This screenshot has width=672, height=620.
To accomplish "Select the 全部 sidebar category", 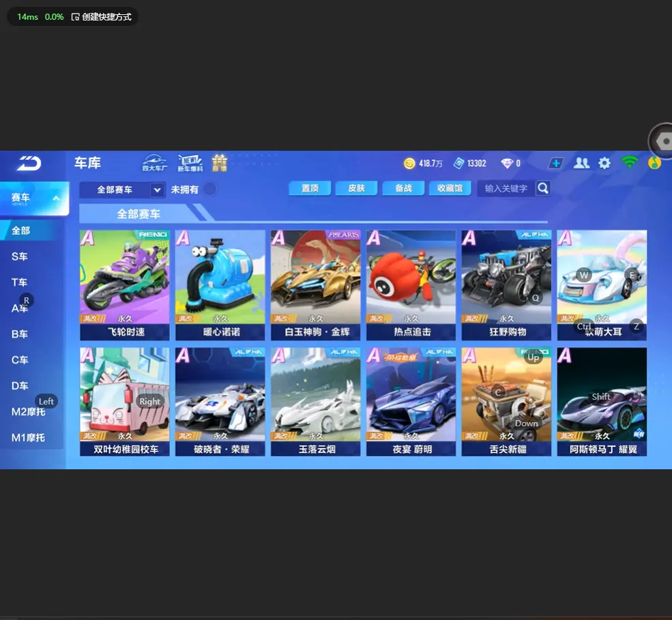I will point(32,231).
